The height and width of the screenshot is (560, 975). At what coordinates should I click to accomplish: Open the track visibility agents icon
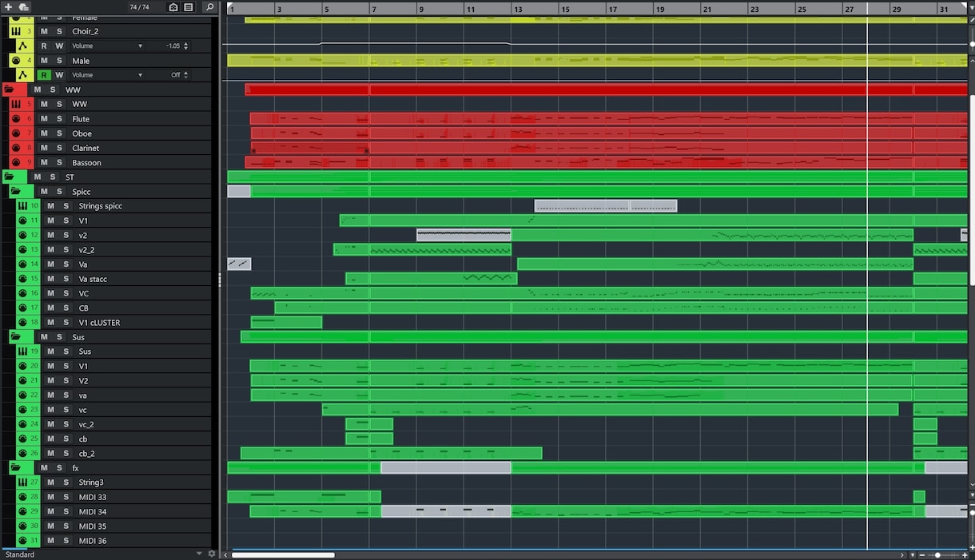click(x=173, y=7)
